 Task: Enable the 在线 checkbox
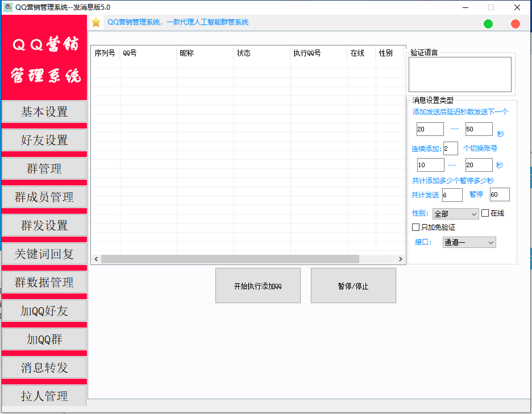485,213
